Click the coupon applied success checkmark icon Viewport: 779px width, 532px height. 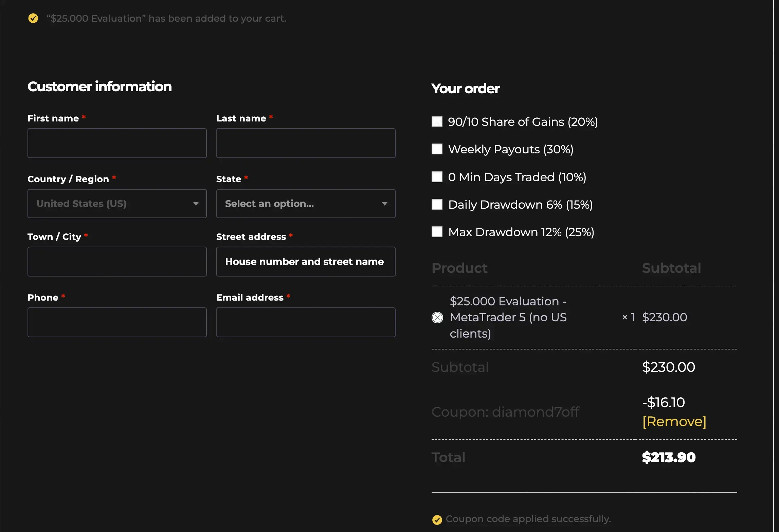click(437, 519)
